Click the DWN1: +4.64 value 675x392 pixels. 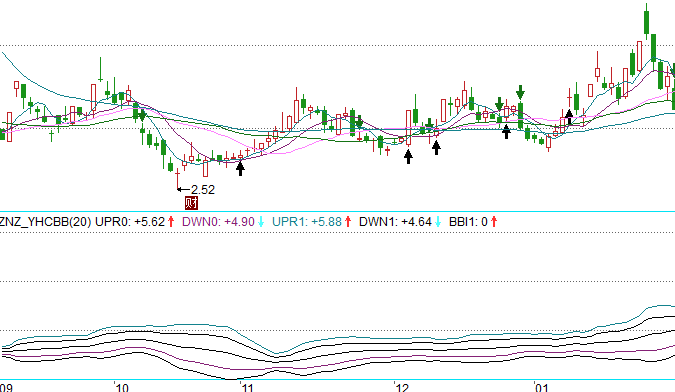coord(395,222)
